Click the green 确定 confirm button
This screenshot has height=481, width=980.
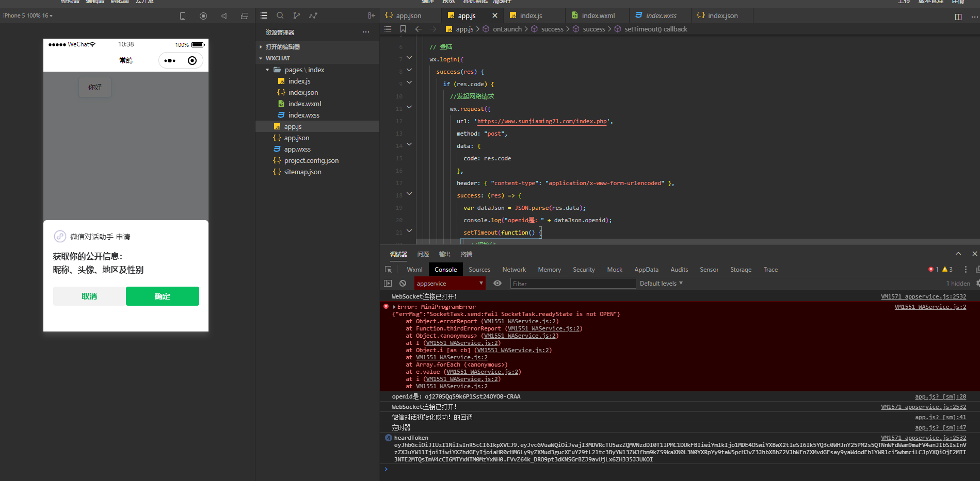point(162,296)
